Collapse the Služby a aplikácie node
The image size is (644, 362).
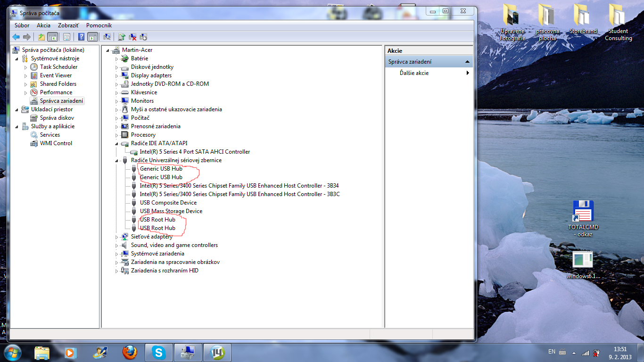tap(17, 126)
